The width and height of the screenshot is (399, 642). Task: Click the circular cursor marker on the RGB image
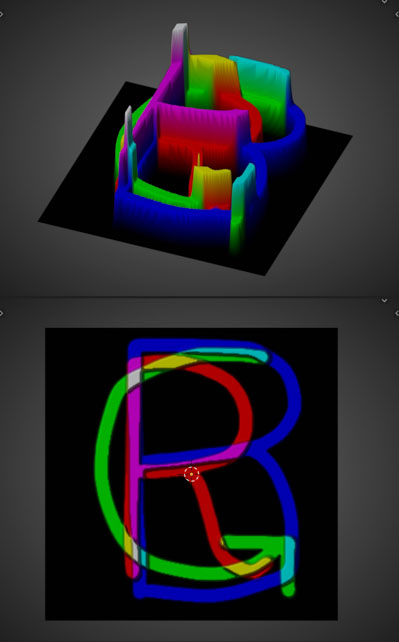pyautogui.click(x=192, y=474)
